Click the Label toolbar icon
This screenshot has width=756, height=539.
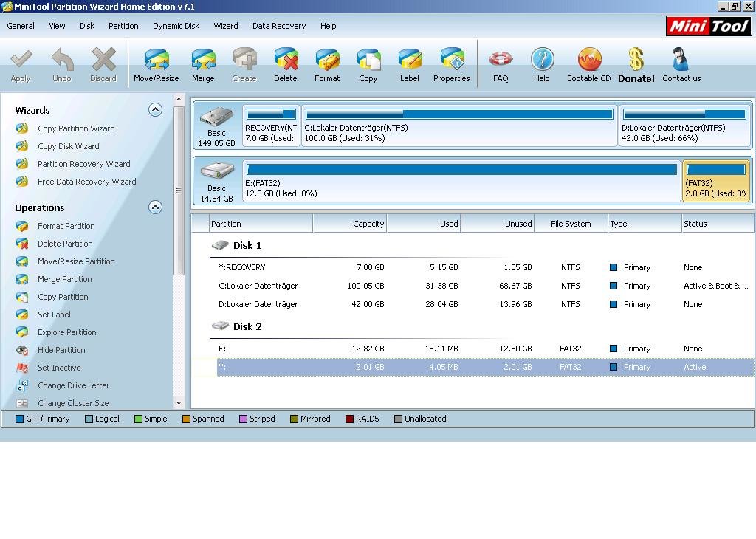409,59
